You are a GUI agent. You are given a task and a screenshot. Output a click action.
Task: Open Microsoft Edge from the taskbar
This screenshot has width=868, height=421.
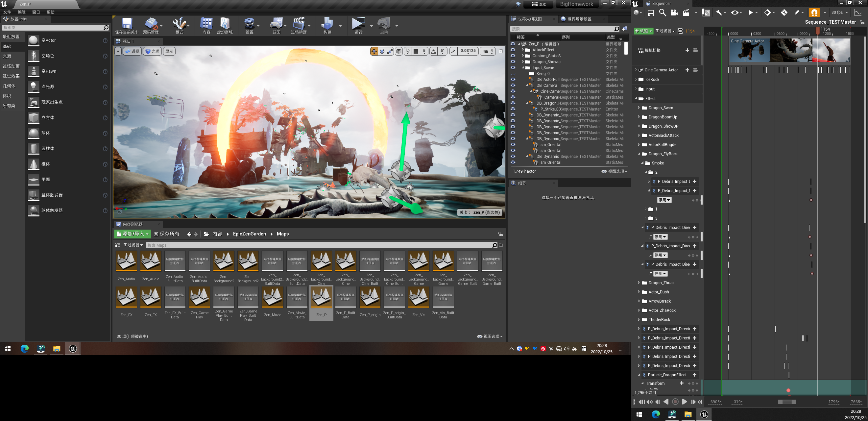pyautogui.click(x=25, y=349)
